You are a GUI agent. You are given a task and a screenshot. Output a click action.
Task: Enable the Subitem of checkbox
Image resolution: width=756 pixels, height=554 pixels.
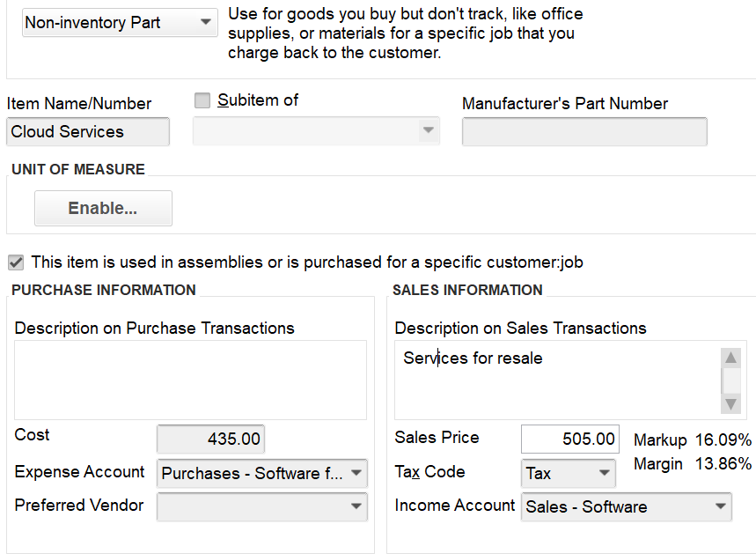tap(202, 100)
